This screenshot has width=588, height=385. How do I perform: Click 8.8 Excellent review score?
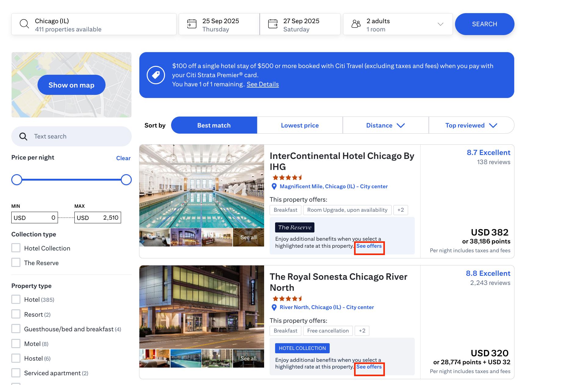pos(488,273)
